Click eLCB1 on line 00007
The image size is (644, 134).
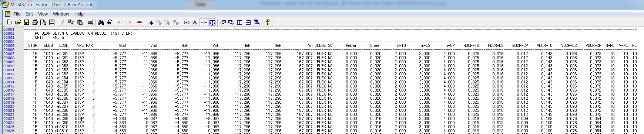(63, 54)
